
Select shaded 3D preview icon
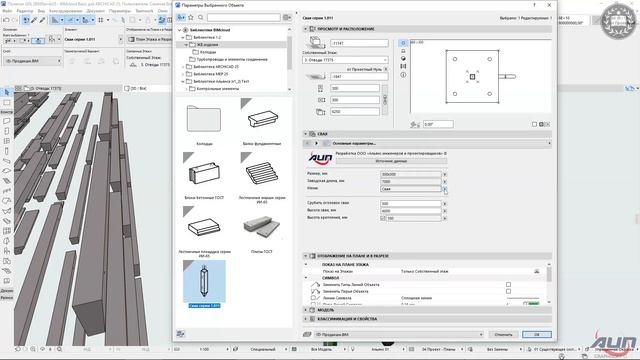(403, 58)
